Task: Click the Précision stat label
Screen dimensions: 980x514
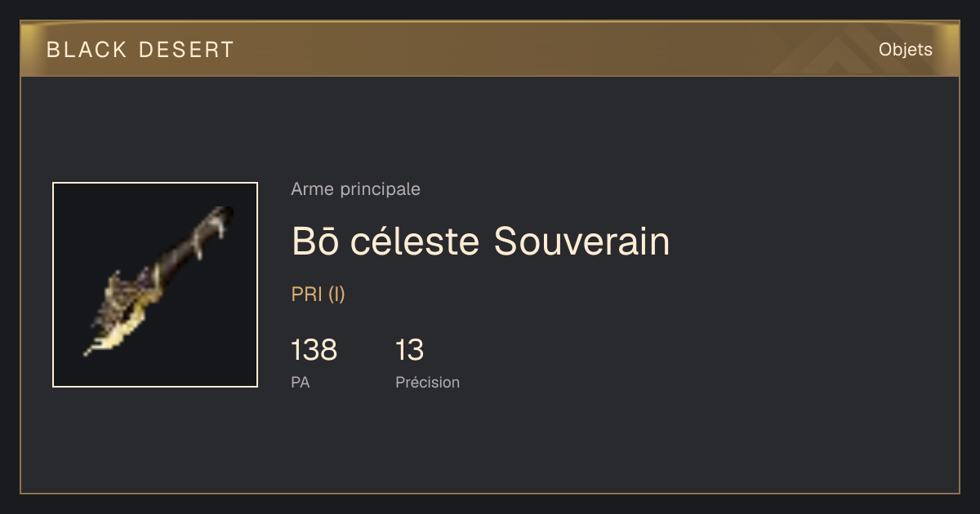Action: (x=428, y=382)
